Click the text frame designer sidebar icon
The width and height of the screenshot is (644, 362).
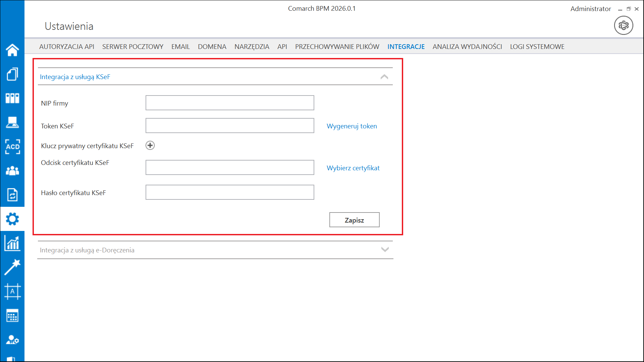tap(12, 291)
